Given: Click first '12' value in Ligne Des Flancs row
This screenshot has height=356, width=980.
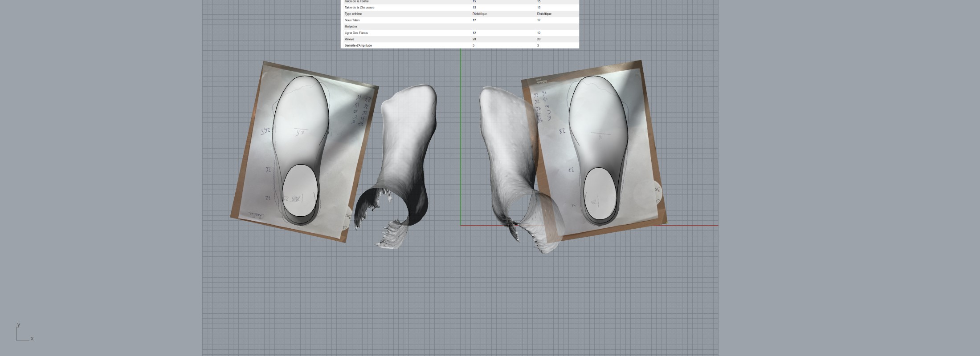Looking at the screenshot, I should [474, 33].
